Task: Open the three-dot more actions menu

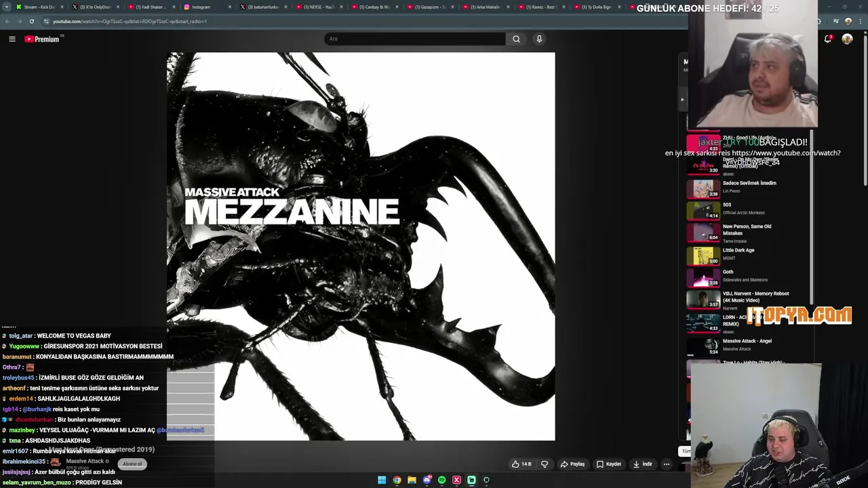Action: pyautogui.click(x=667, y=464)
